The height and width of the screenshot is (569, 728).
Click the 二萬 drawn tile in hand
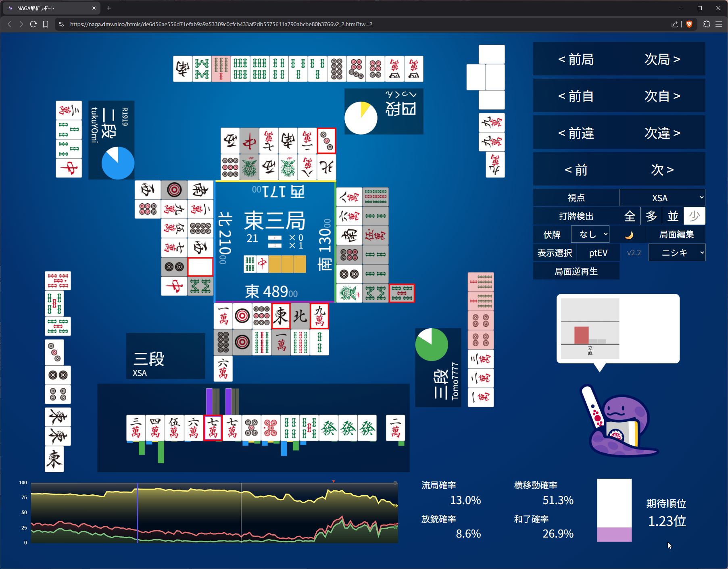[395, 428]
